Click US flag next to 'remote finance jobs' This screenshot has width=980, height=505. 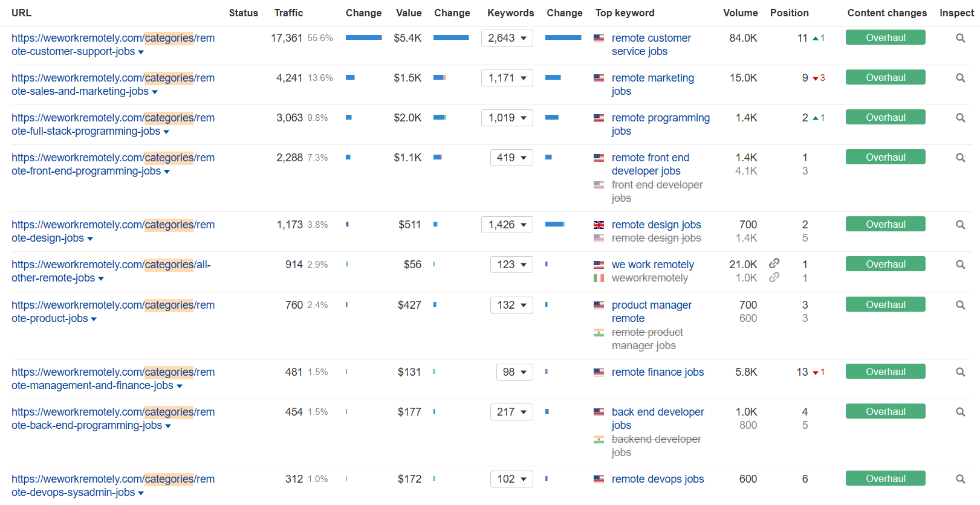pos(599,372)
